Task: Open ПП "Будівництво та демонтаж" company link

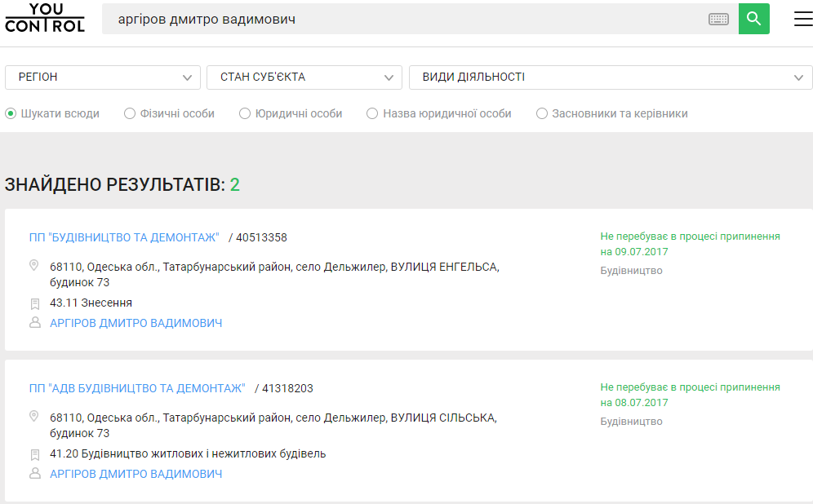Action: (x=124, y=237)
